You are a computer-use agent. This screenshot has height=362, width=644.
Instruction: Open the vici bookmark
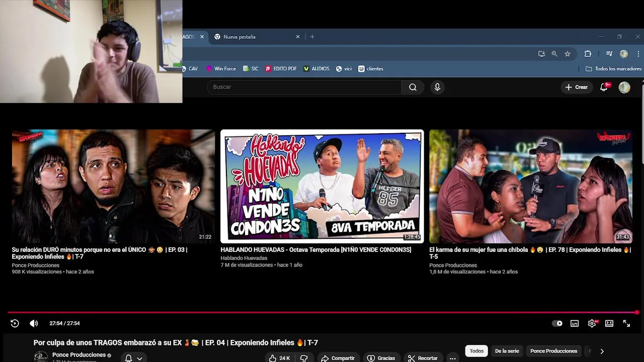point(344,69)
